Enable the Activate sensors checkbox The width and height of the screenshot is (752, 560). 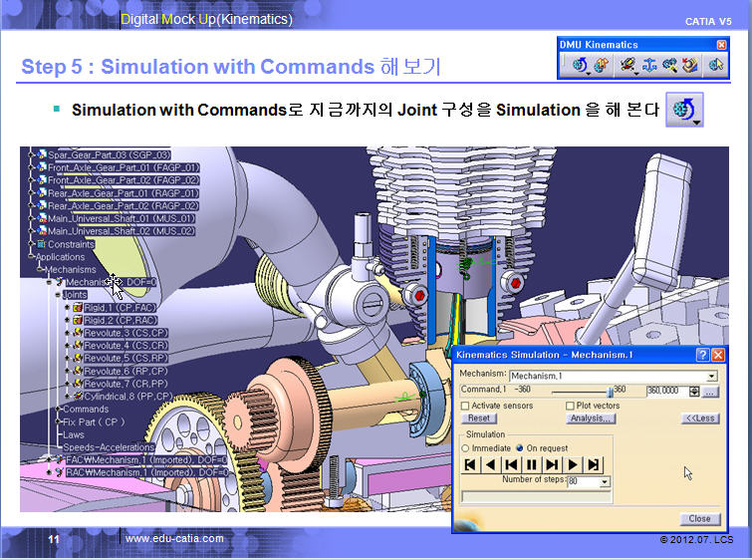pyautogui.click(x=465, y=406)
